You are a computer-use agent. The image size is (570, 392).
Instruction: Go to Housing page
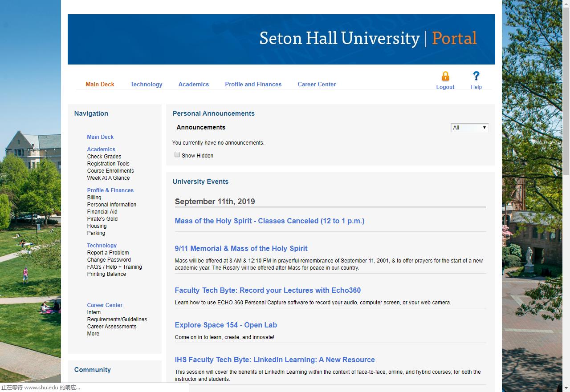coord(97,226)
